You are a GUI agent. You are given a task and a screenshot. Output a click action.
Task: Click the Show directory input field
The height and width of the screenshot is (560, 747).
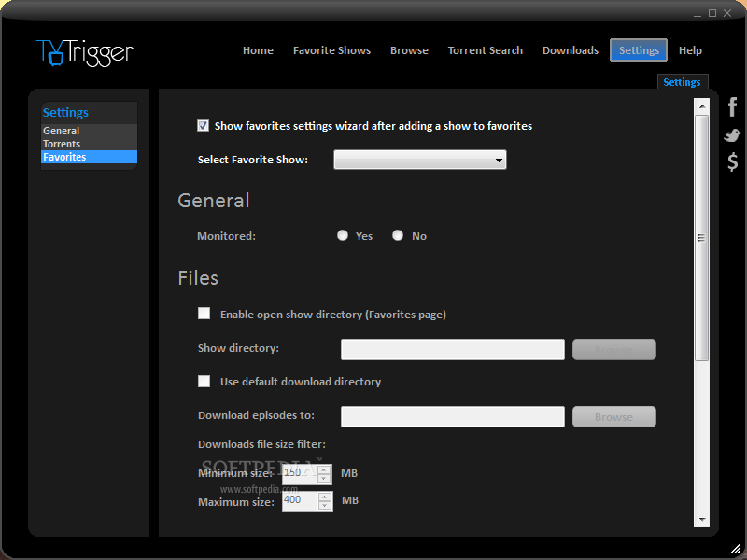click(453, 349)
